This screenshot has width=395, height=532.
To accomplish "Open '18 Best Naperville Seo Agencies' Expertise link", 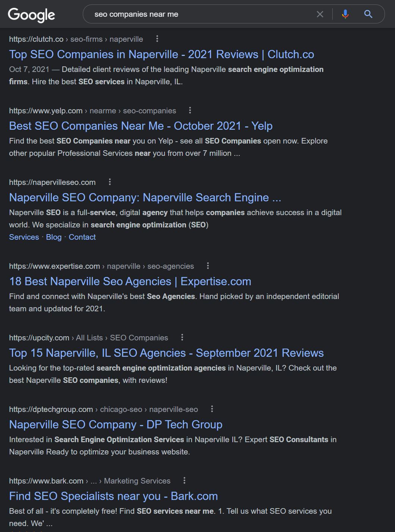I will [130, 281].
